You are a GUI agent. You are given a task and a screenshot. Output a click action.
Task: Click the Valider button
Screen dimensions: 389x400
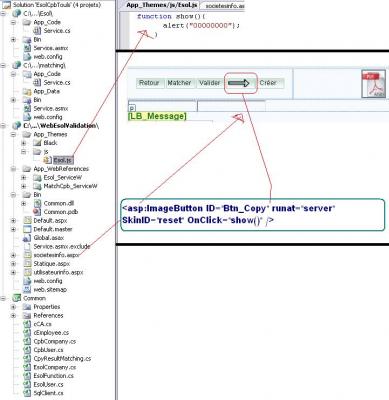[x=209, y=83]
